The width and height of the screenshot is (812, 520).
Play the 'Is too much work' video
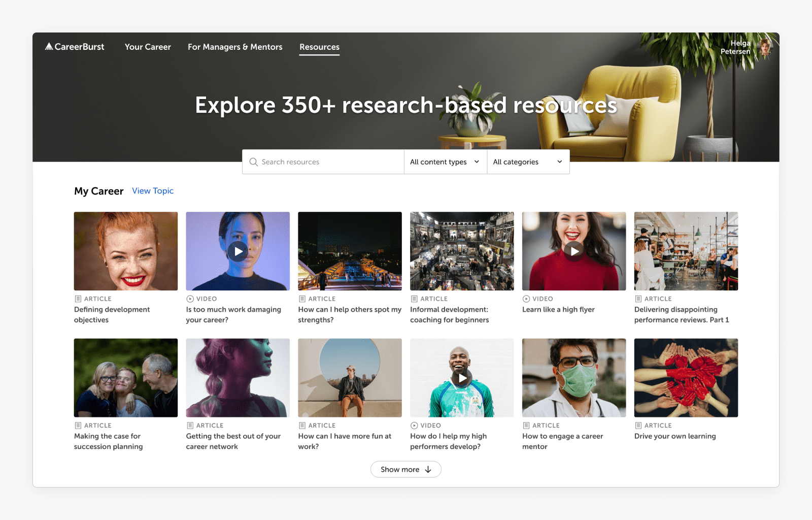(x=238, y=251)
